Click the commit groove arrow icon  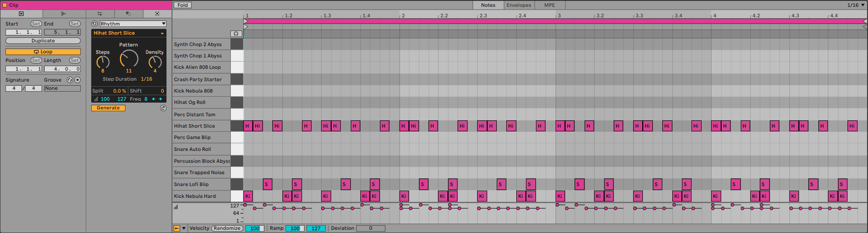pos(78,80)
